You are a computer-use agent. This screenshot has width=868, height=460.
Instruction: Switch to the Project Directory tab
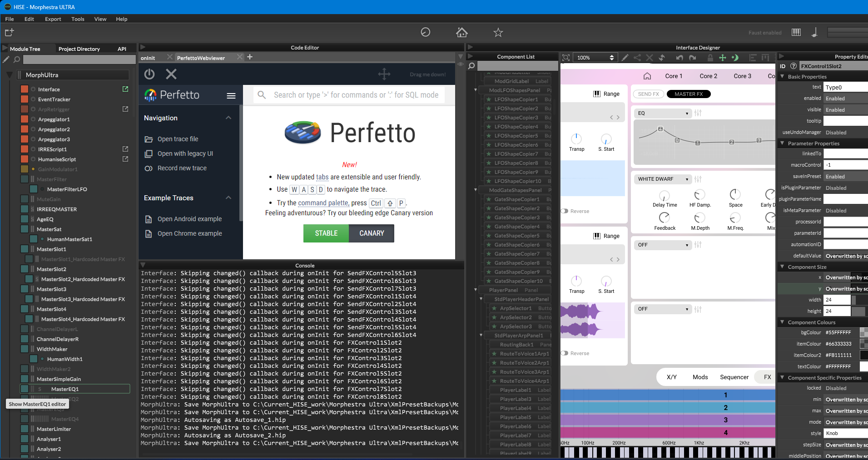point(79,49)
